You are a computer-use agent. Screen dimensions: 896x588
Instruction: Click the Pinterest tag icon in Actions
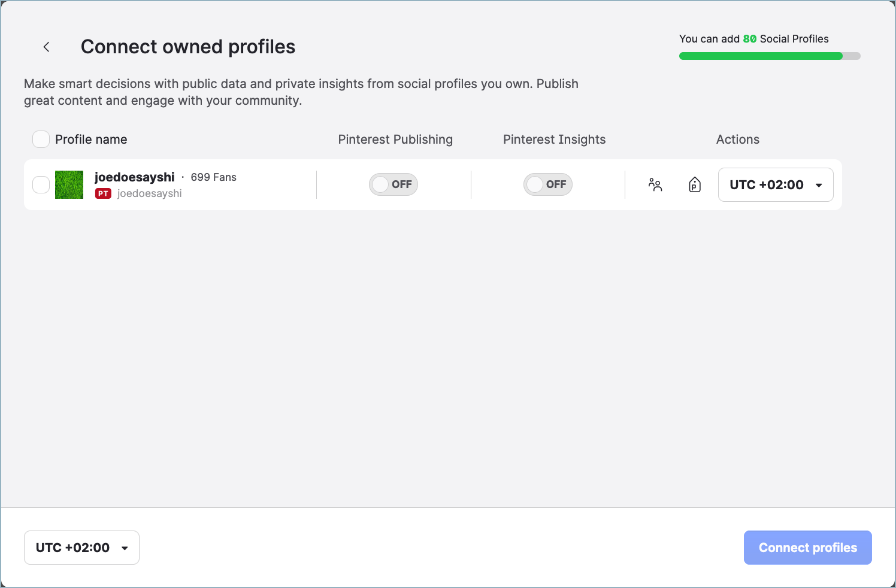pos(694,185)
